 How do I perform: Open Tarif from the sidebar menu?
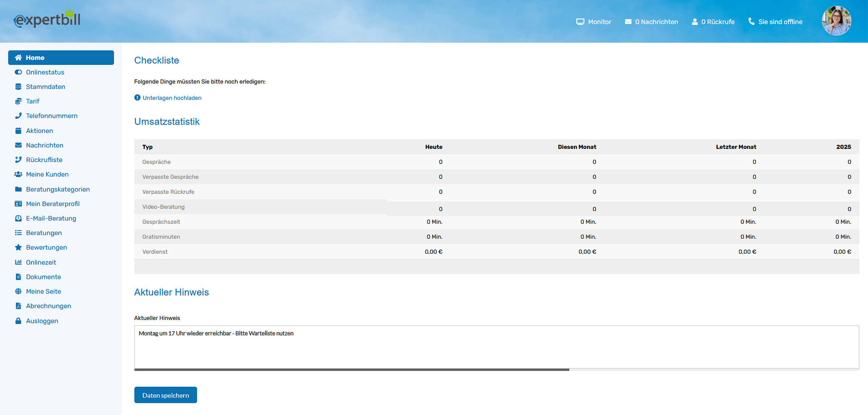pyautogui.click(x=32, y=101)
